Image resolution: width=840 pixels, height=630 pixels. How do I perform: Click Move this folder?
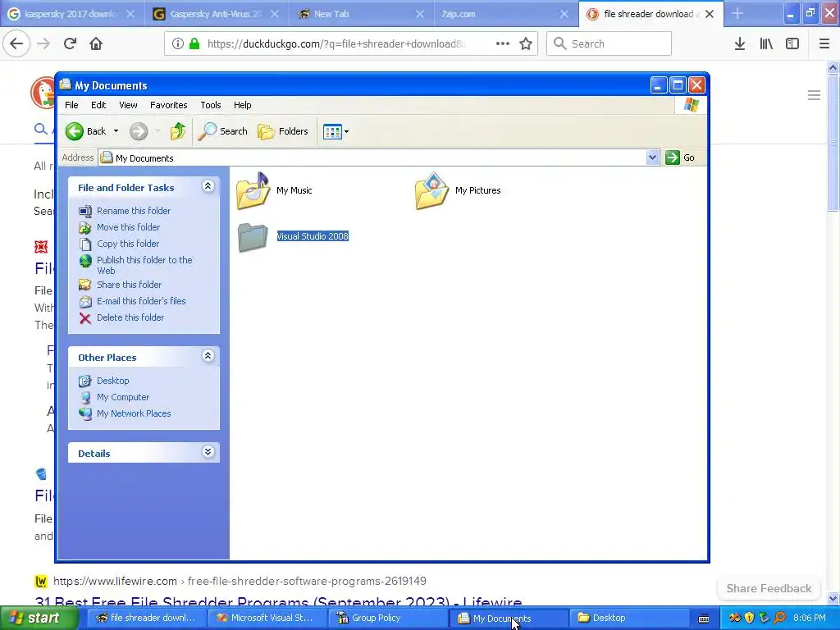pos(128,227)
